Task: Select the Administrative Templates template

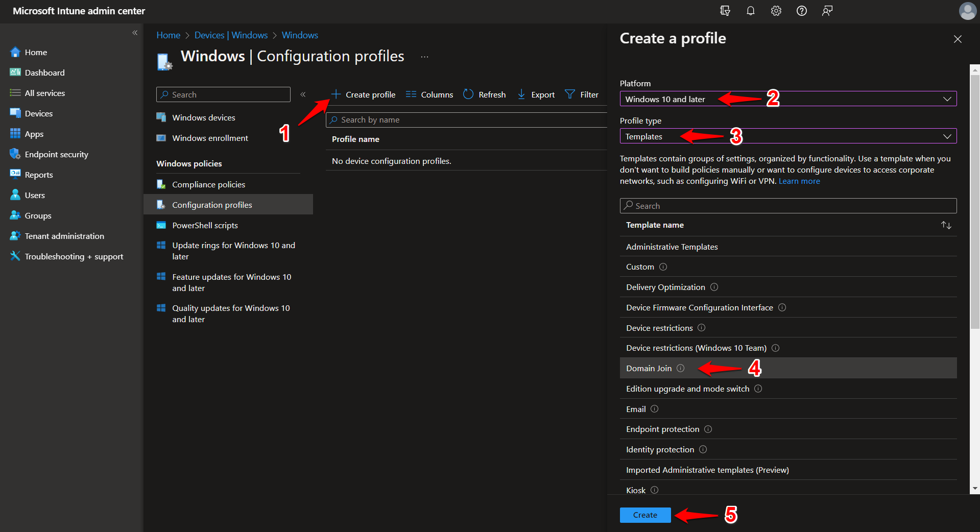Action: [x=787, y=247]
